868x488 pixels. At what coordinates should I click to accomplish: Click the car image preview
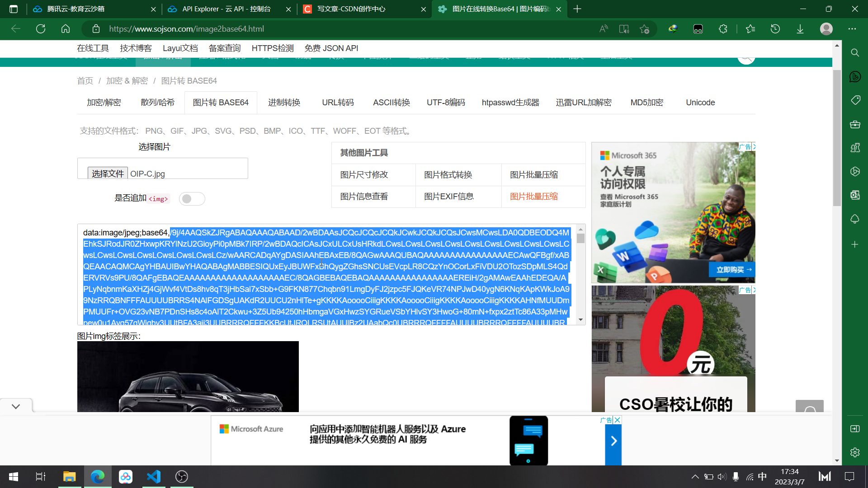188,377
